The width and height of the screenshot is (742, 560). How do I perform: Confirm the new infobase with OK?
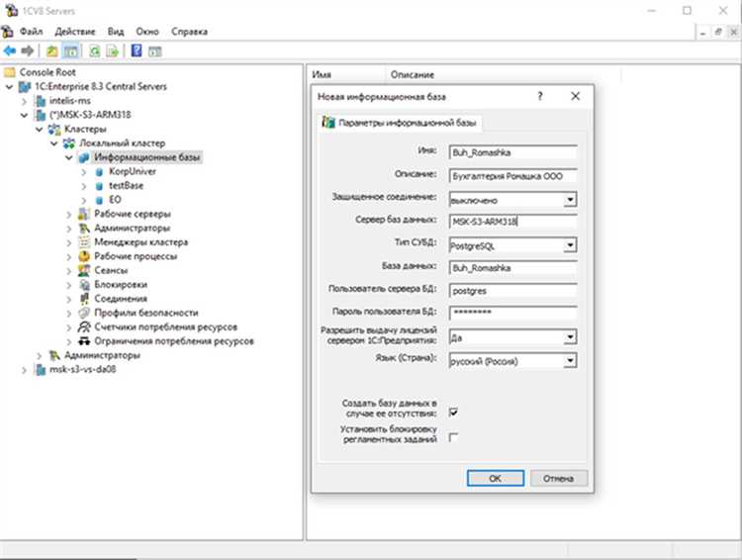click(x=496, y=478)
